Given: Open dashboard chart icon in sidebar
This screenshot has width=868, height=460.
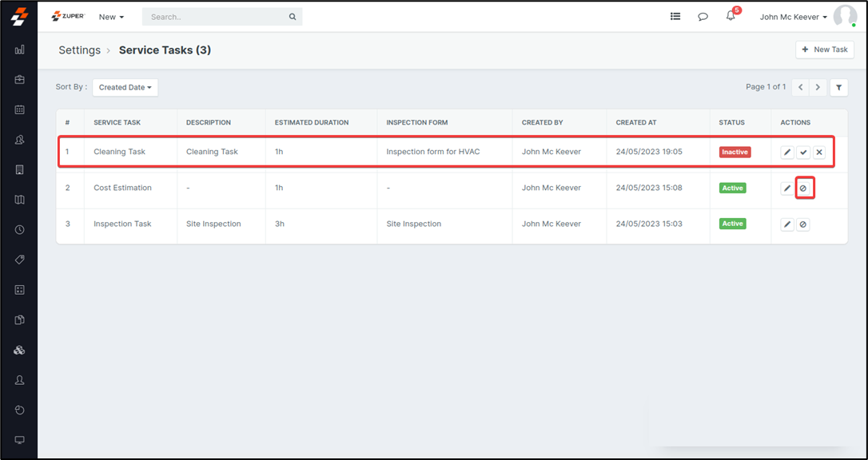Looking at the screenshot, I should 19,50.
